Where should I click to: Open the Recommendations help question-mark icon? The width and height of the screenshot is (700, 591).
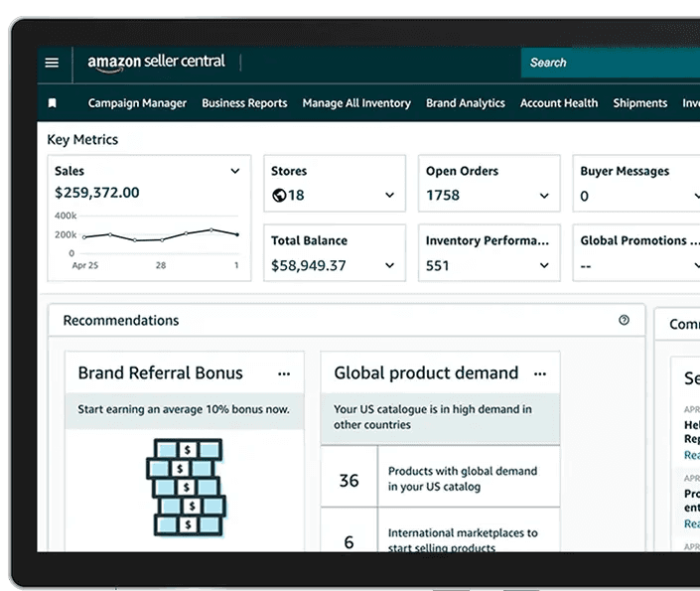tap(624, 320)
